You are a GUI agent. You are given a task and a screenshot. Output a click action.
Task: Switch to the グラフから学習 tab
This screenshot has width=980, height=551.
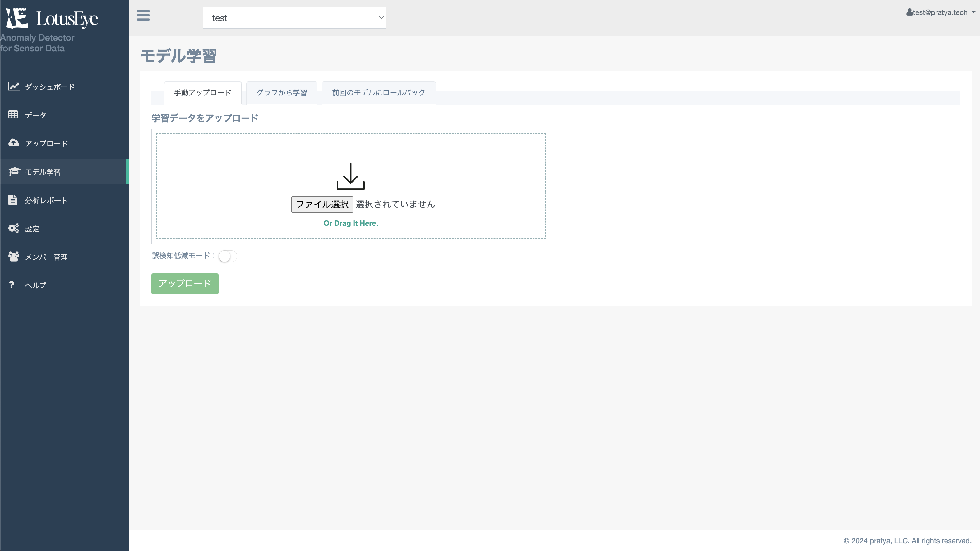pos(281,93)
